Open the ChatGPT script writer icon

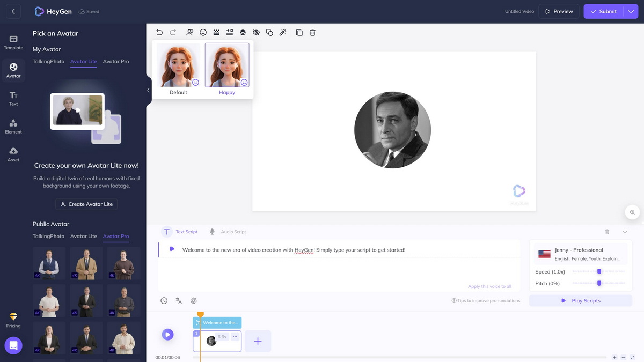(x=194, y=301)
